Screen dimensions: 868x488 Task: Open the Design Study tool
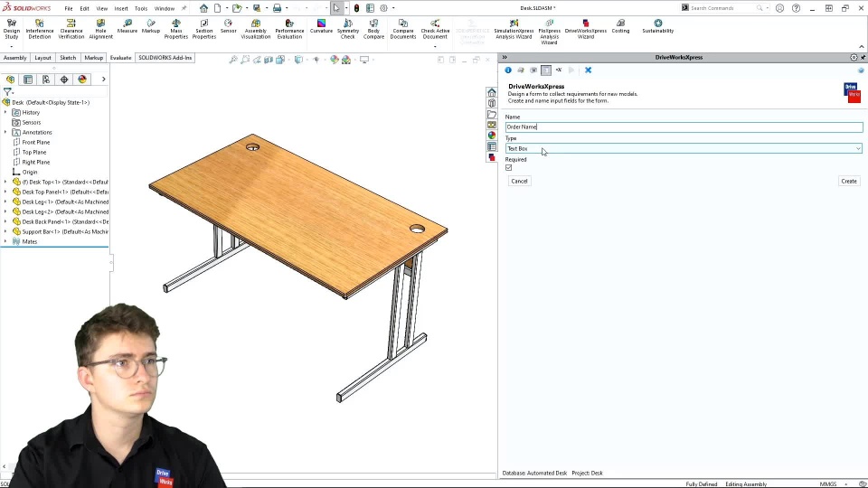point(11,29)
